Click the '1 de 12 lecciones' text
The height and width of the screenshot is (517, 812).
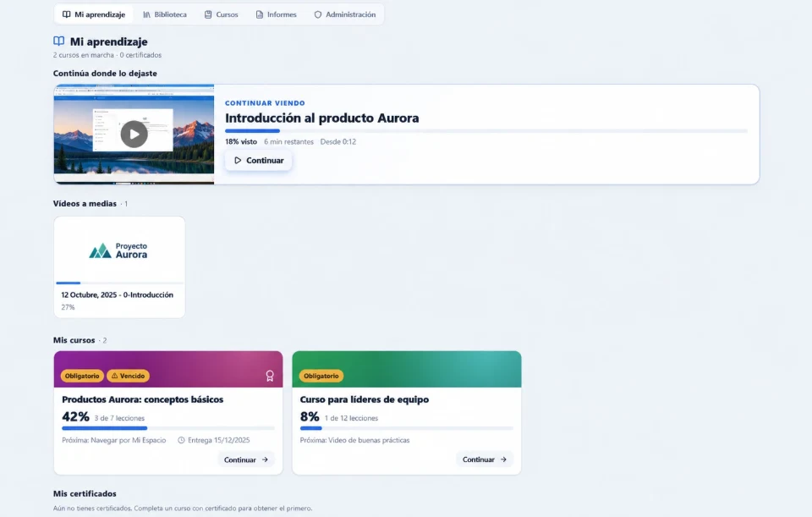coord(351,418)
